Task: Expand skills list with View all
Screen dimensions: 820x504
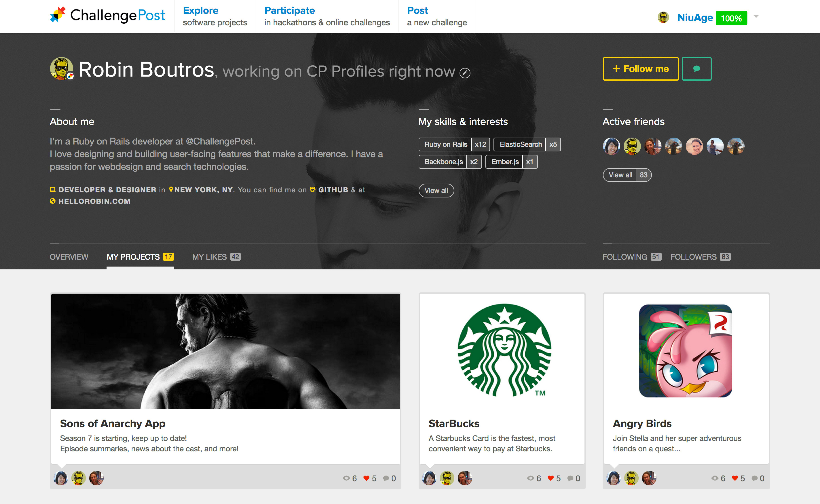Action: point(436,190)
